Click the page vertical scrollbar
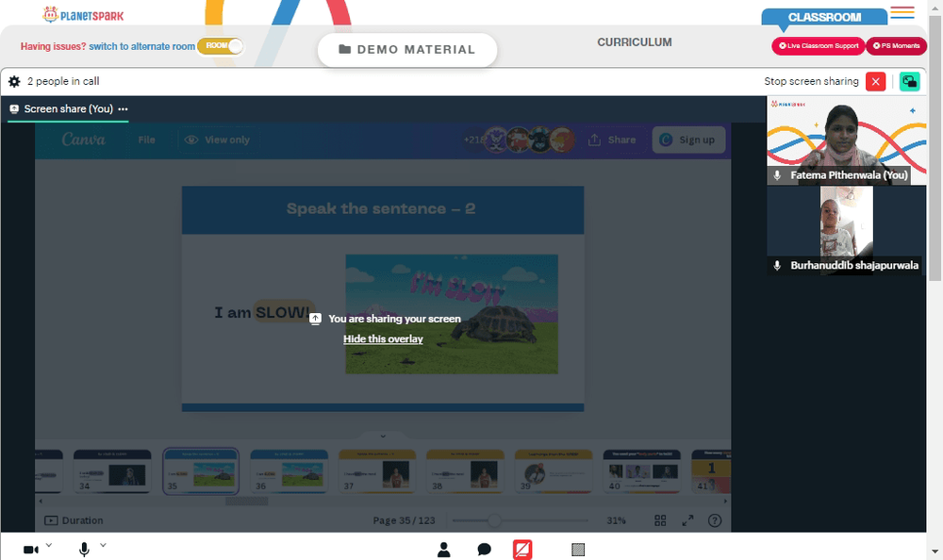This screenshot has height=560, width=943. pyautogui.click(x=935, y=147)
